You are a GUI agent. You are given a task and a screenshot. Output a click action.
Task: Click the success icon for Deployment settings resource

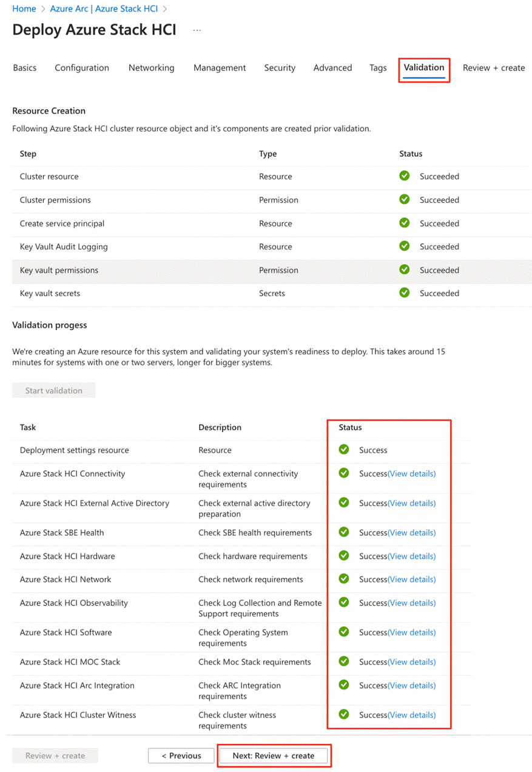pos(344,450)
